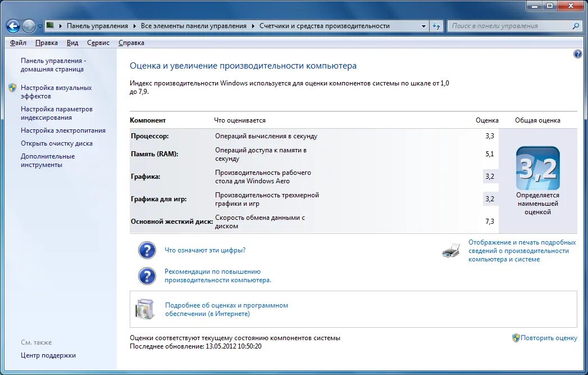Click the Back navigation arrow button
This screenshot has height=375, width=588.
coord(13,26)
